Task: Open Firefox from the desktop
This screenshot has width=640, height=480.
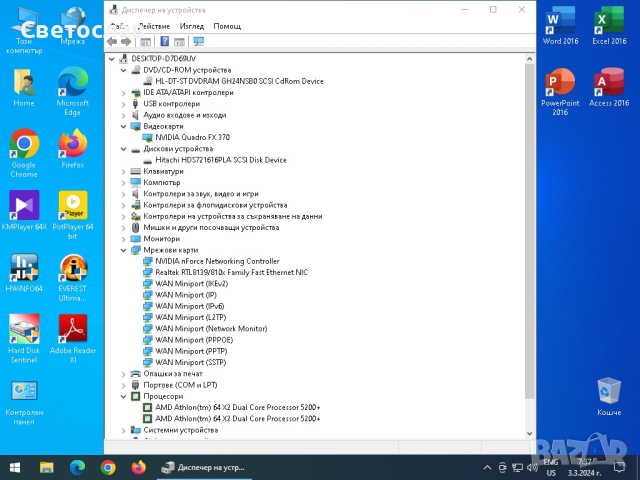Action: 72,148
